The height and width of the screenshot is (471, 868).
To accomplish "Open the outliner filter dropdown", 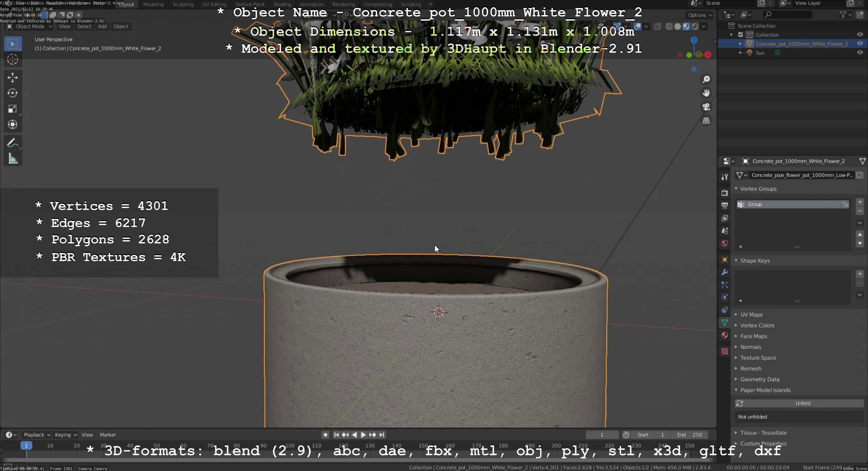I will coord(846,15).
